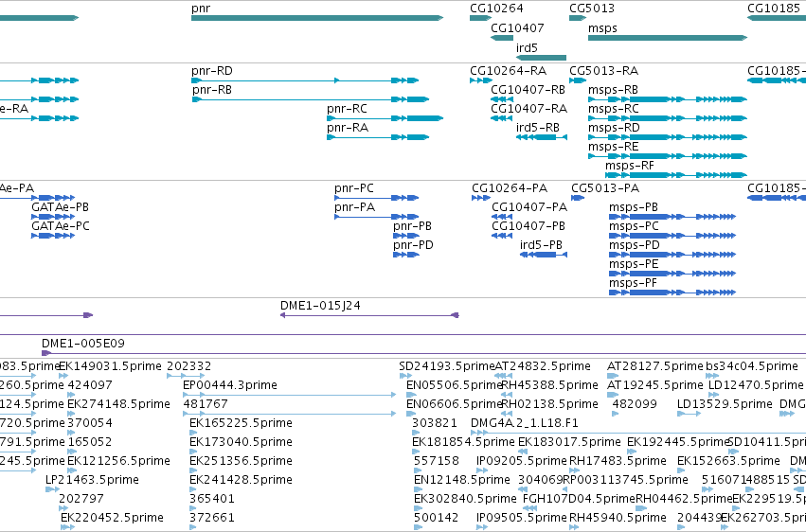Screen dimensions: 806x532
Task: Click the pnr-PA protein feature
Action: tap(376, 217)
